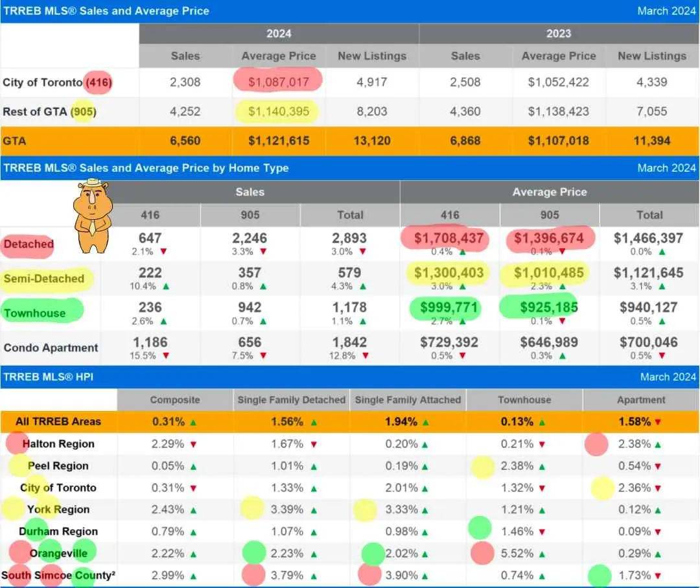Click green arrow beside South Simcoe 3.90%

[x=425, y=576]
